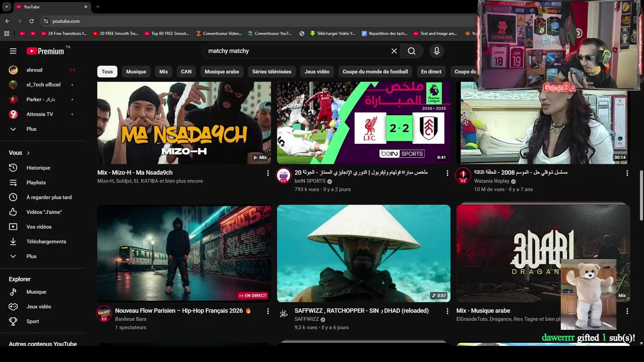Image resolution: width=644 pixels, height=362 pixels.
Task: Open options menu for Nouveau Flow Parisien video
Action: [x=268, y=311]
